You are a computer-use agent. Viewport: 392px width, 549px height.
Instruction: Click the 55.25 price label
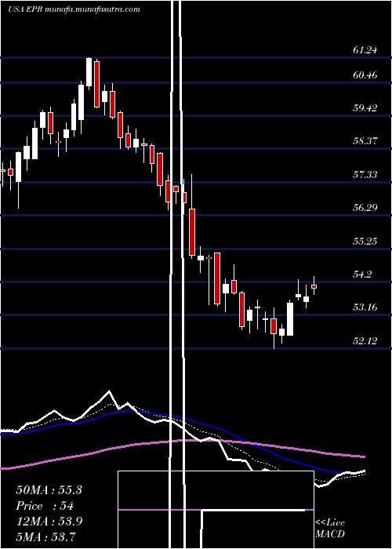(365, 241)
